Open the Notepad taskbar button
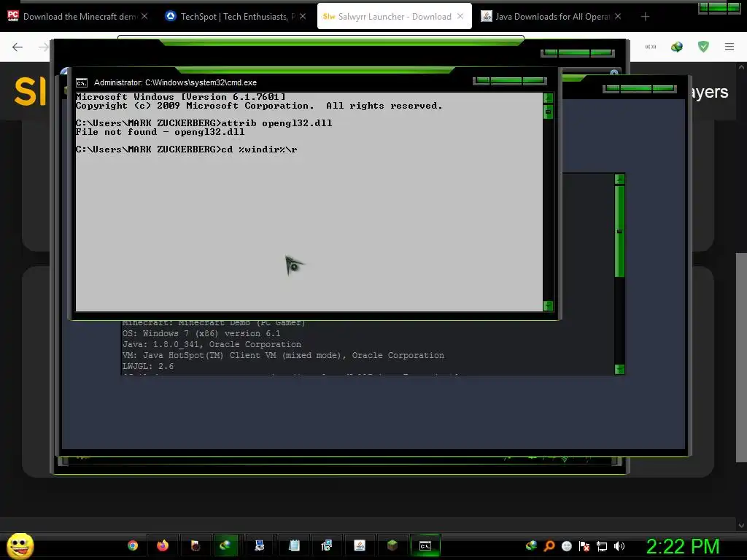This screenshot has height=560, width=747. pos(294,545)
